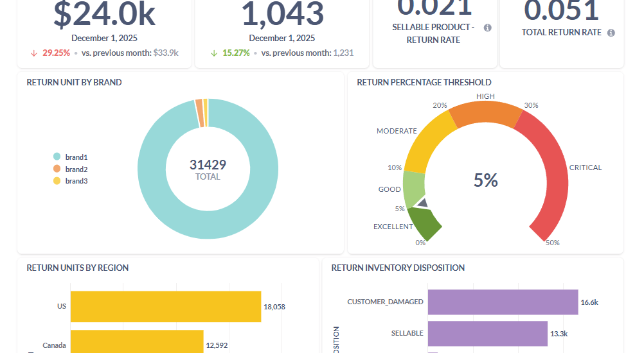Click the info icon beside Sellable Product Return Rate
This screenshot has width=644, height=353.
pos(487,28)
